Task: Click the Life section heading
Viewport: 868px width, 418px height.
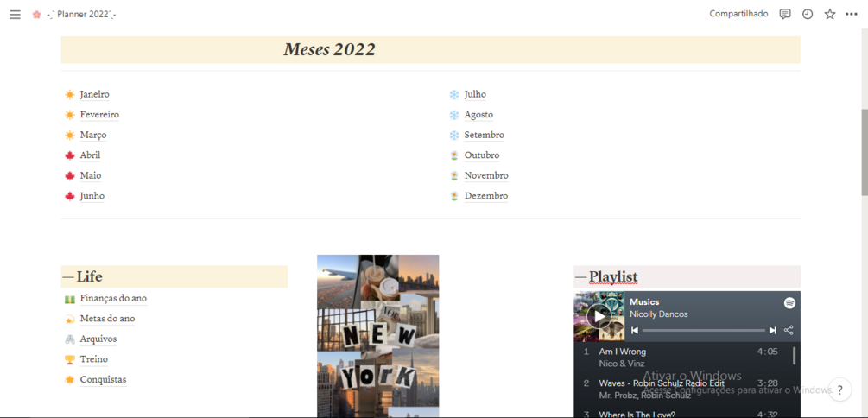Action: (x=89, y=277)
